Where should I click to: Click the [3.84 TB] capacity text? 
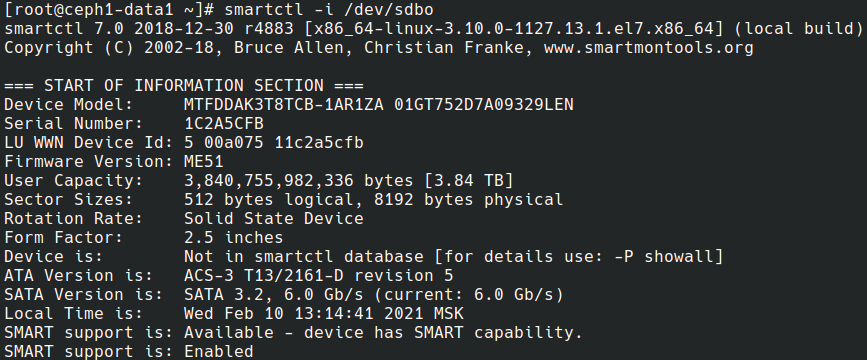[469, 181]
